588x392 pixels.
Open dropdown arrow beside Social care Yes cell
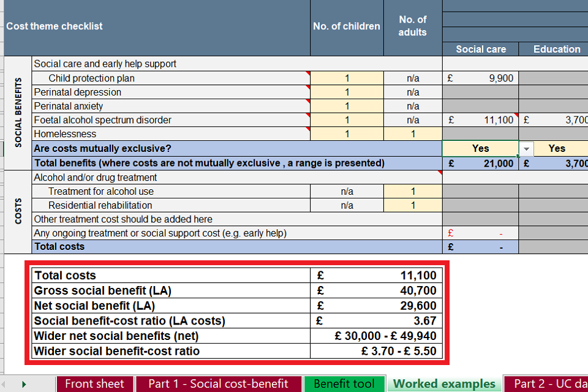(526, 149)
